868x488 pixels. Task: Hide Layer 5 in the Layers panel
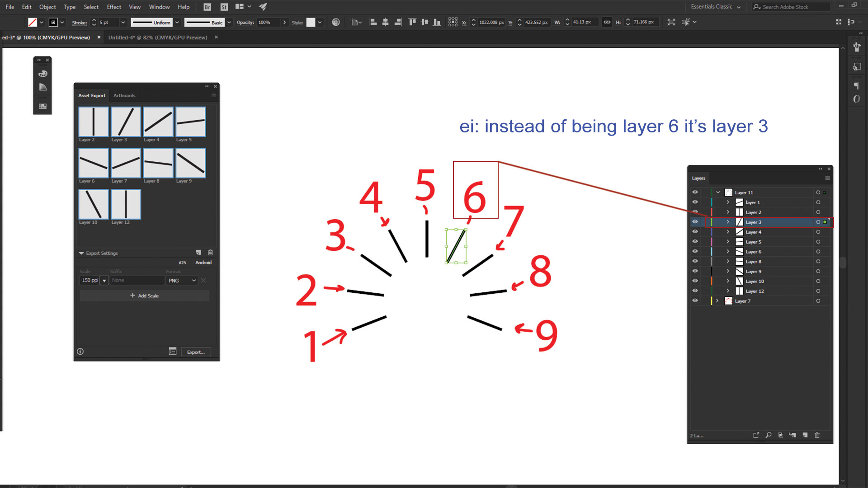tap(695, 242)
